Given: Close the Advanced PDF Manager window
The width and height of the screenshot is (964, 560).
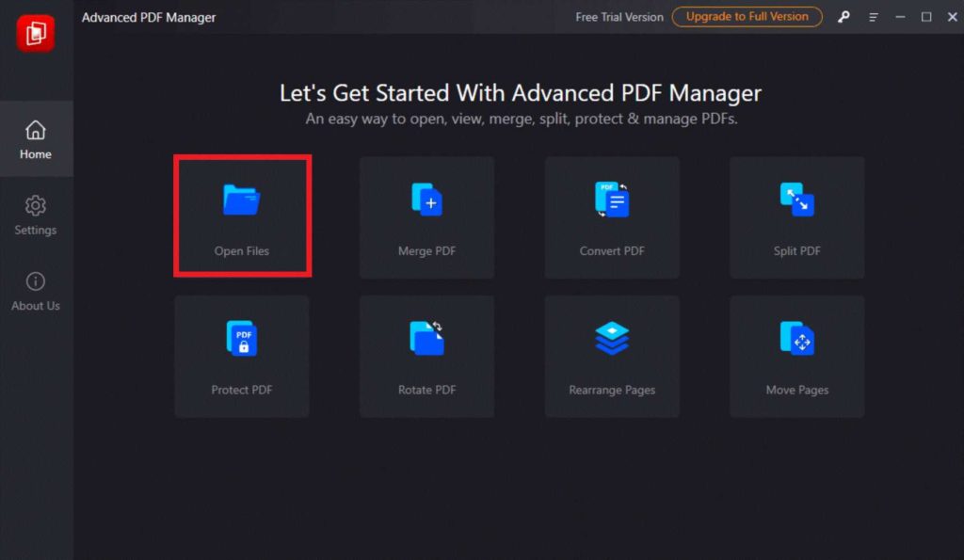Looking at the screenshot, I should [x=953, y=17].
